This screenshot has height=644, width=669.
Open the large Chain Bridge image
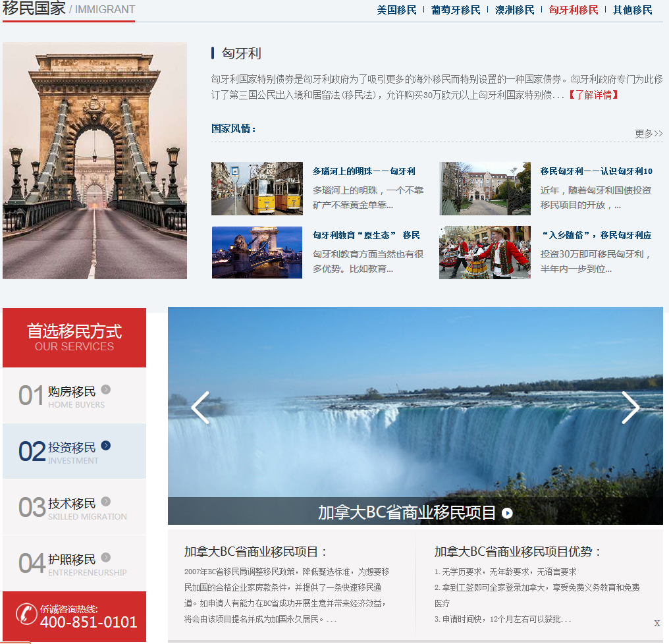point(95,161)
